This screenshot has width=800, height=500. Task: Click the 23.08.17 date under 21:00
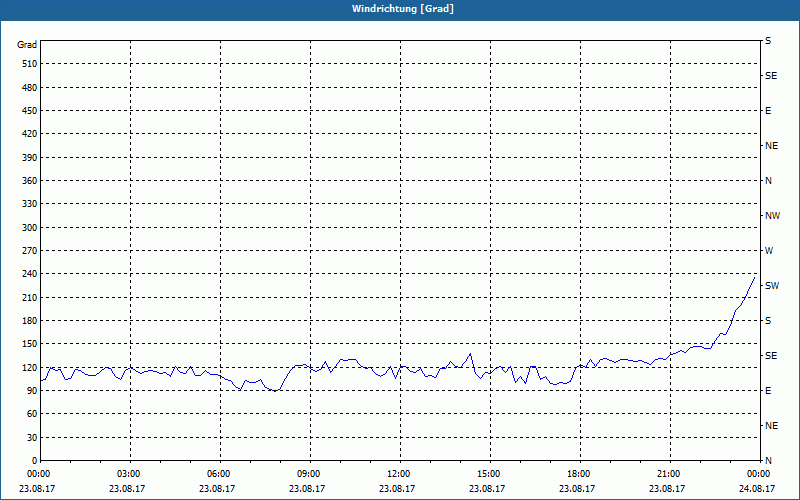[x=667, y=488]
